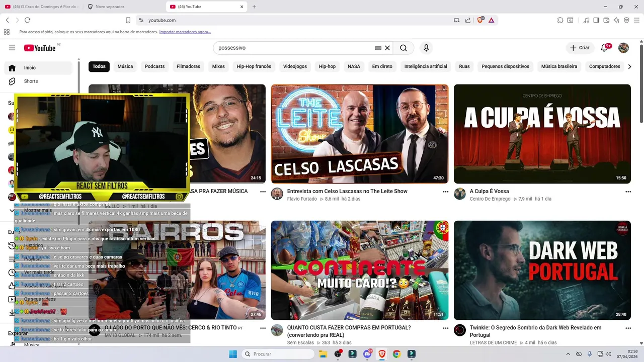The height and width of the screenshot is (362, 644).
Task: Click the Windows taskbar Procurar search box
Action: click(x=278, y=354)
